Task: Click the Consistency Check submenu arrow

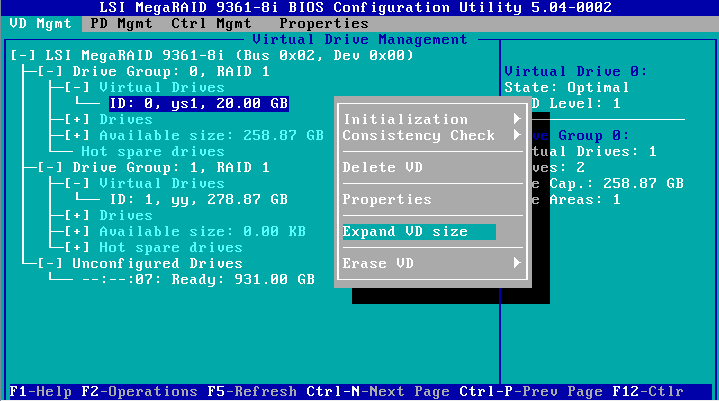Action: [517, 135]
